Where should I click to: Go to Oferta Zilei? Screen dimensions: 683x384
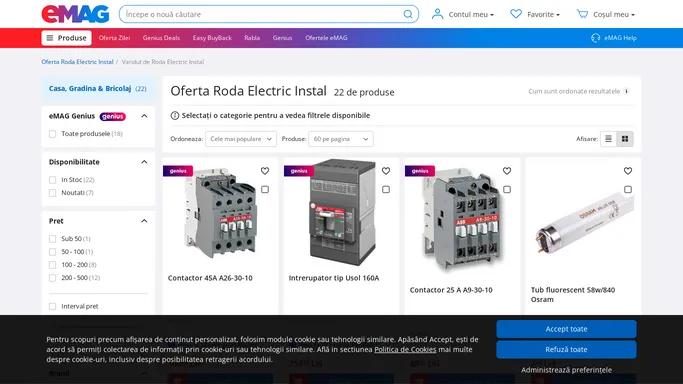coord(114,38)
